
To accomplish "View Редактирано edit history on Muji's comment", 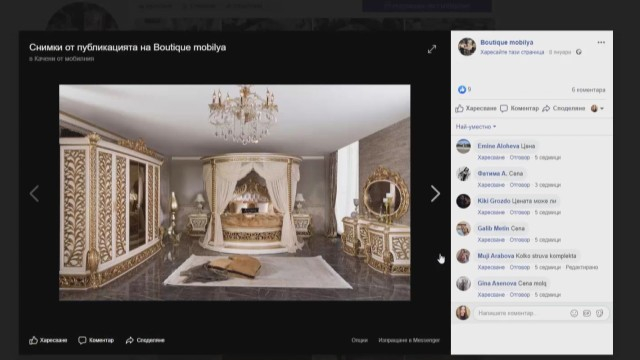I will pyautogui.click(x=582, y=267).
